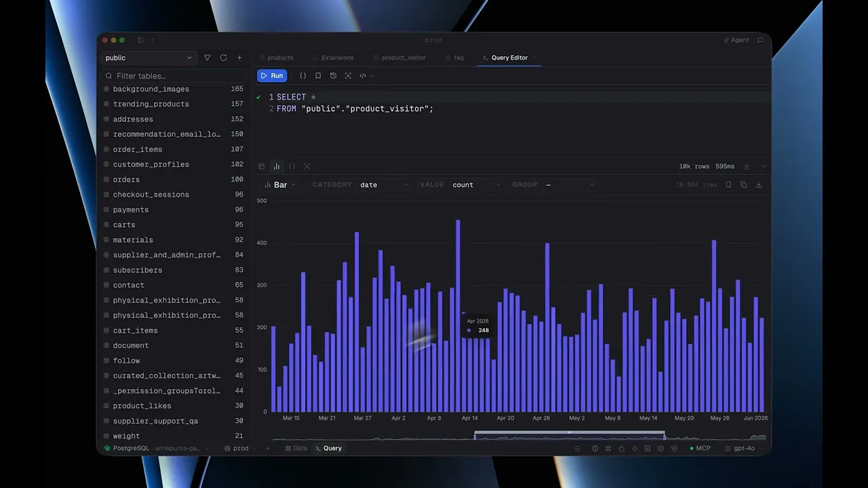
Task: Open the Agent panel
Action: 736,40
